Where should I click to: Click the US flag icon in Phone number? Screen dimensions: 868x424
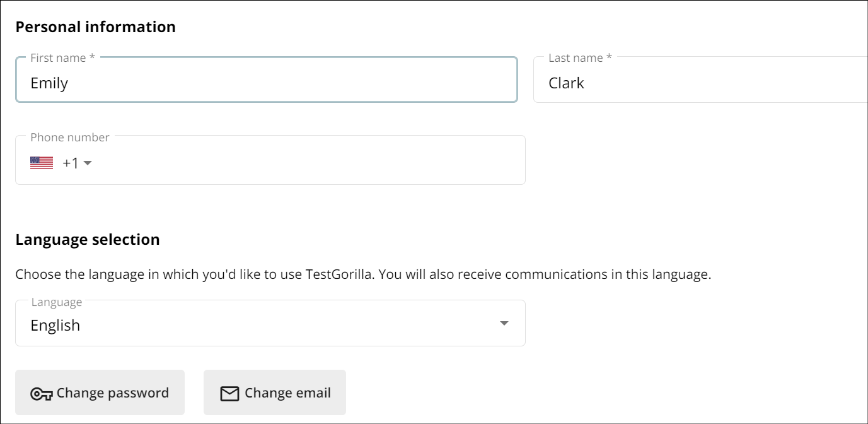click(42, 163)
